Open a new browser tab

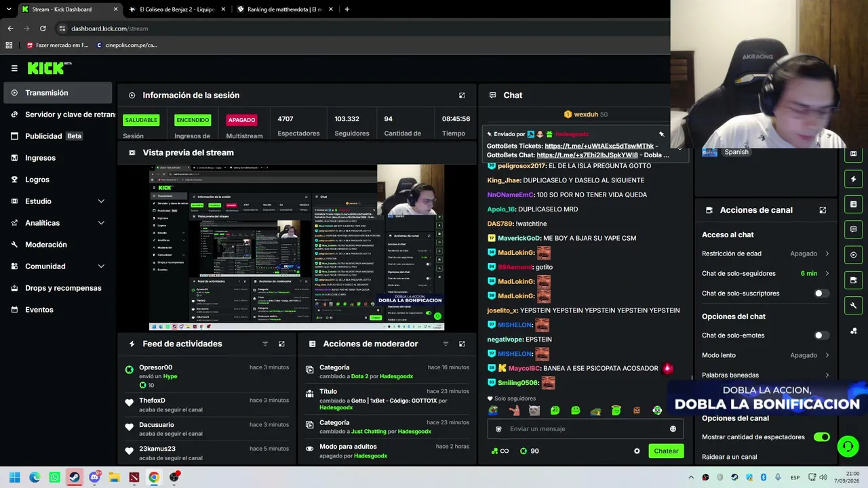click(347, 9)
